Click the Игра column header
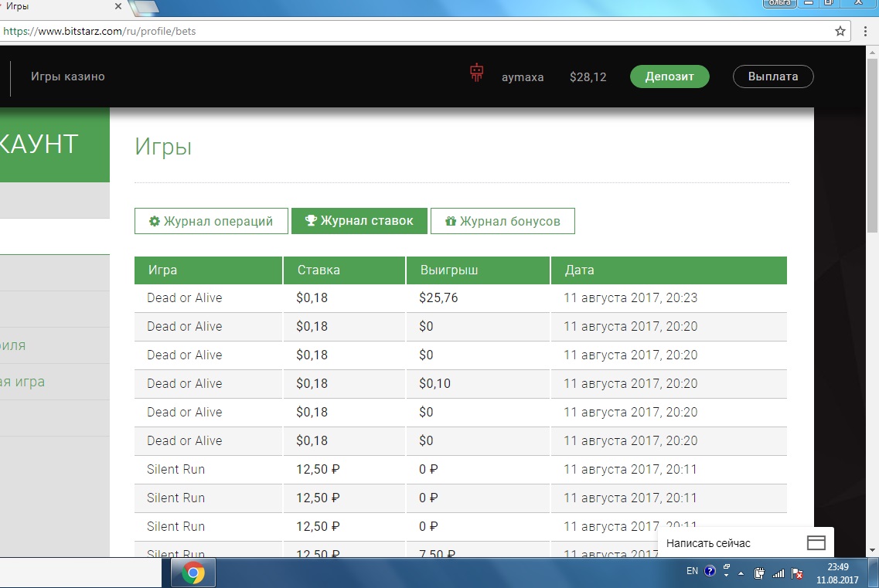The image size is (879, 588). point(208,270)
